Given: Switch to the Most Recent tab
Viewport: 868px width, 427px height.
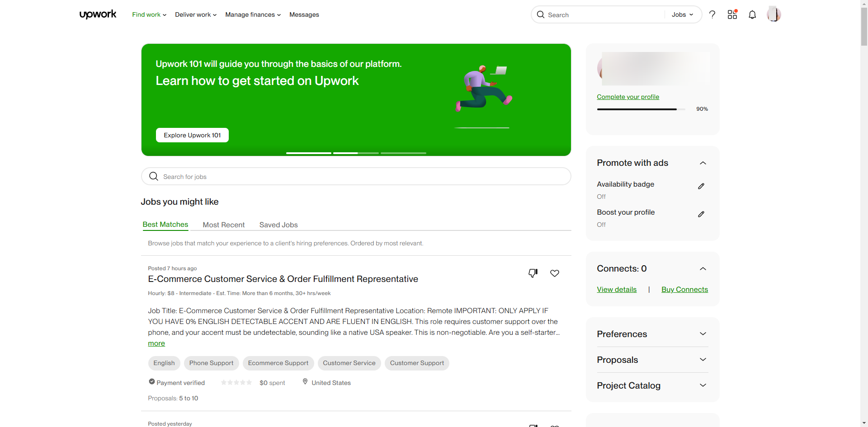Looking at the screenshot, I should [x=223, y=225].
